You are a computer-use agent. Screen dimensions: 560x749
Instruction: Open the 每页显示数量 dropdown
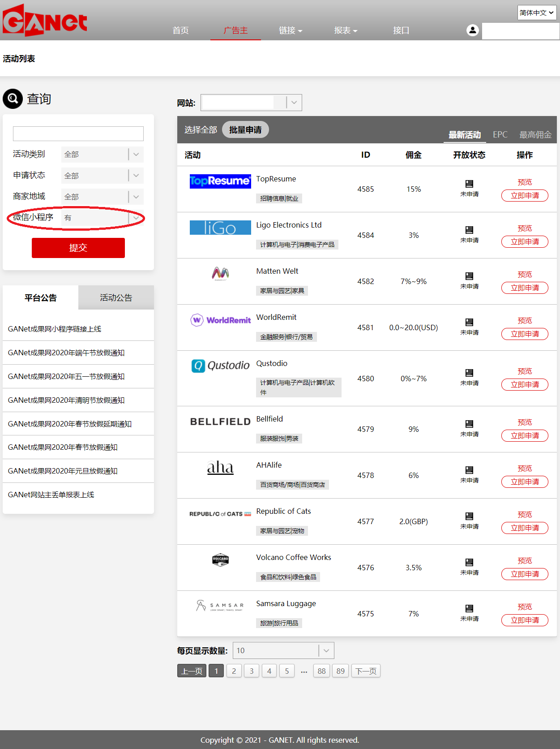tap(283, 650)
